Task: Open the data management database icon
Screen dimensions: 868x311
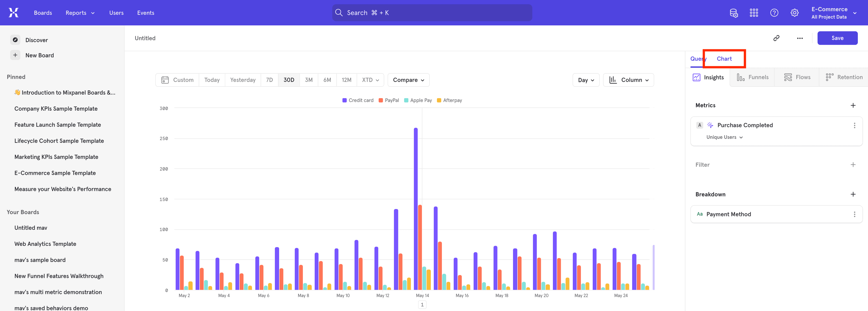Action: pos(734,13)
